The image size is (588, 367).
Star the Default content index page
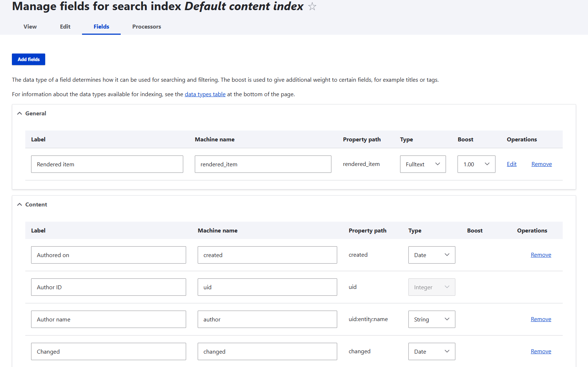click(312, 6)
